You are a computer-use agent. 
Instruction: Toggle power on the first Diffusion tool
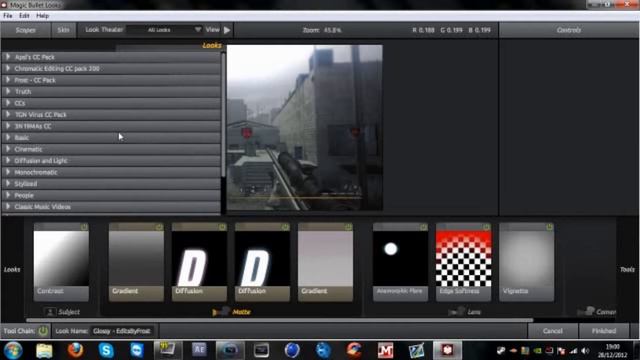coord(222,227)
